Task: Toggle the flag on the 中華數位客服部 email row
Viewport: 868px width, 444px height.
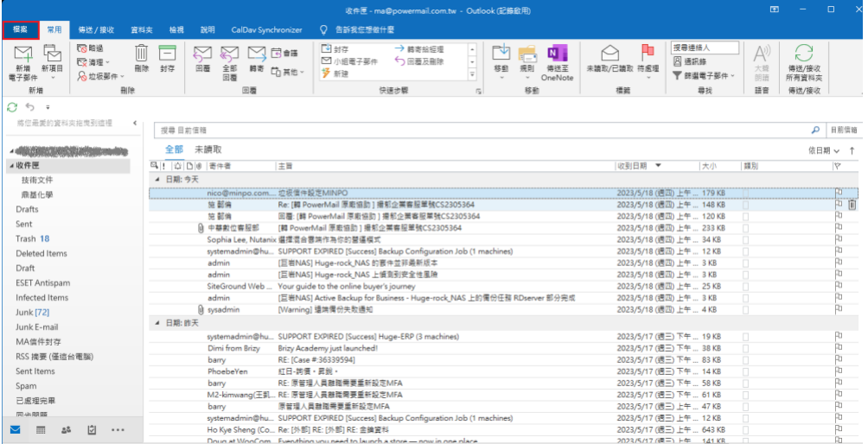Action: click(x=838, y=228)
